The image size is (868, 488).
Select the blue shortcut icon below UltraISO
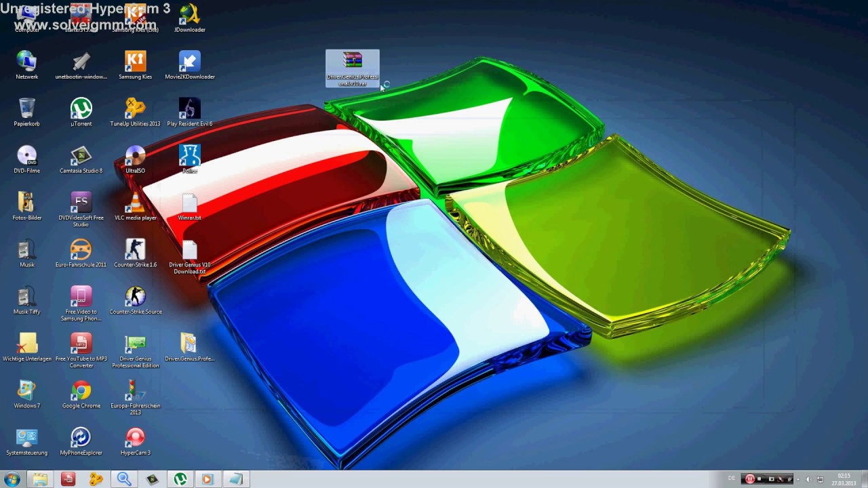tap(190, 159)
